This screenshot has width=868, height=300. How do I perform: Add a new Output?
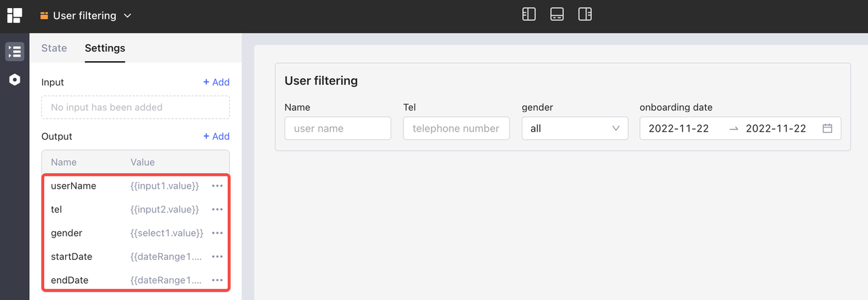216,136
